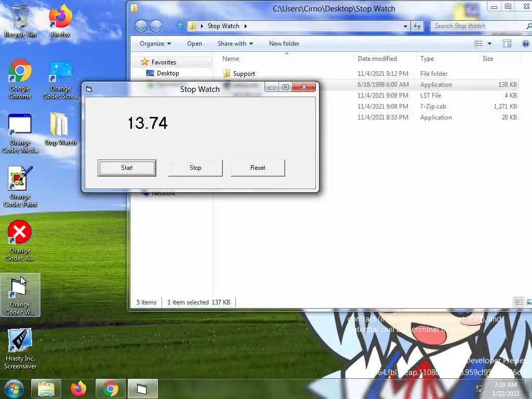Click the Stop Watch window title icon
This screenshot has width=532, height=399.
89,89
